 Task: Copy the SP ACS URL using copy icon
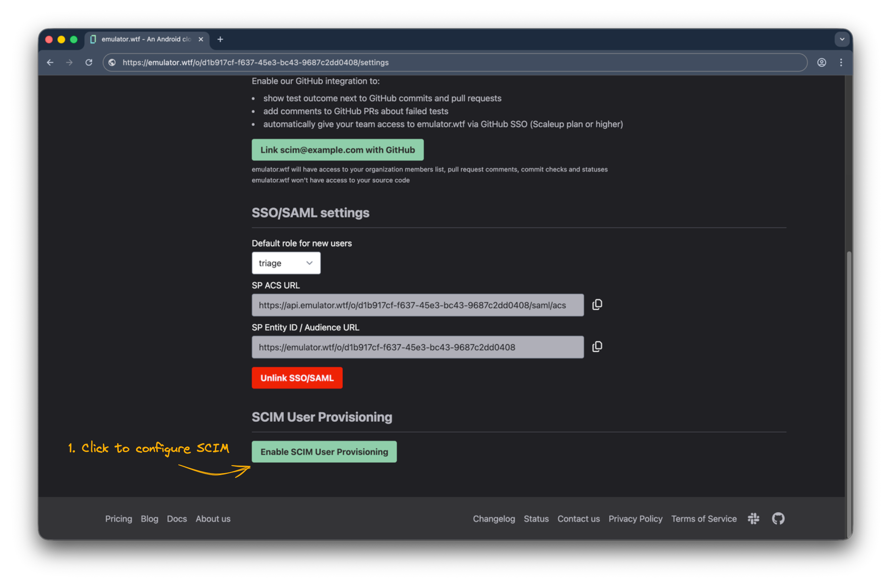tap(597, 304)
